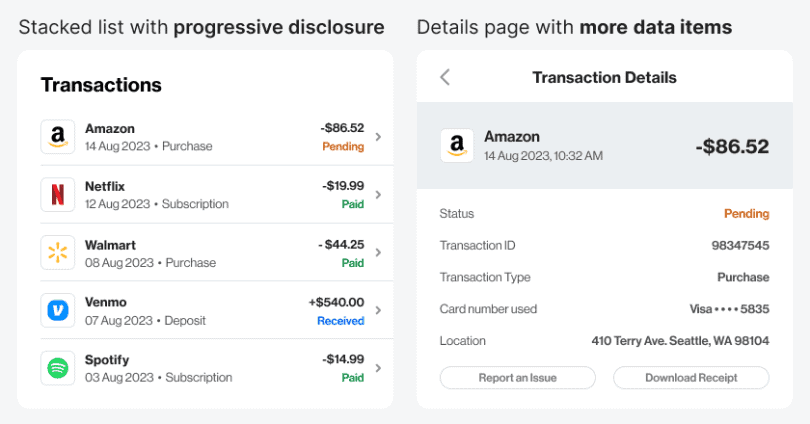
Task: Click the Visa card number ending 5835
Action: pyautogui.click(x=729, y=309)
